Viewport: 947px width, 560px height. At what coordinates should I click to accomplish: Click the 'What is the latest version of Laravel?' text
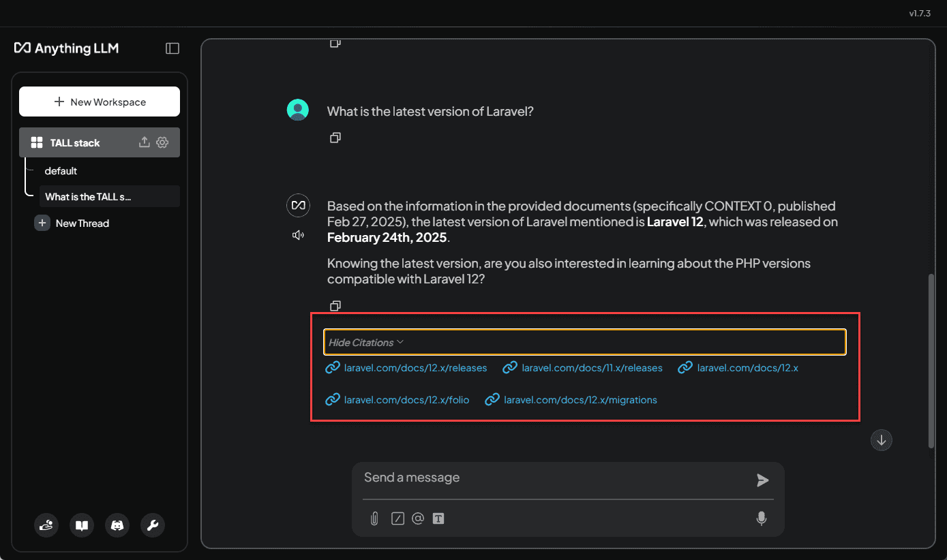[430, 111]
